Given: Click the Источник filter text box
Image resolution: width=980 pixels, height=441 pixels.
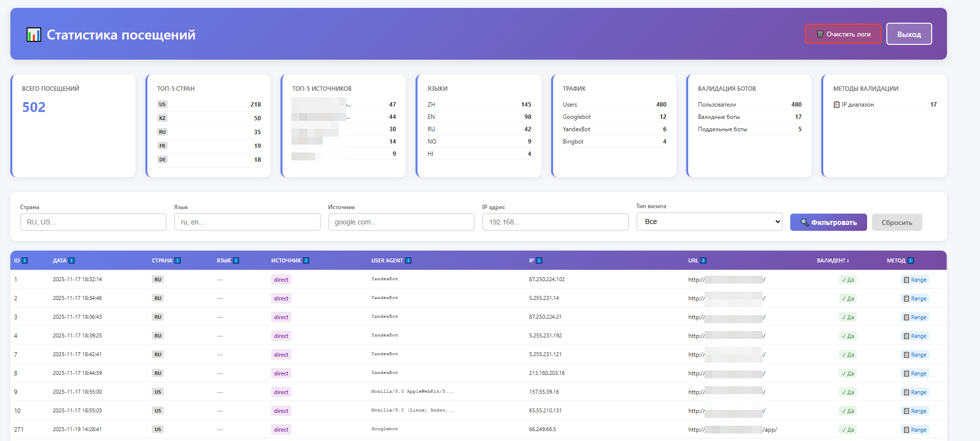Looking at the screenshot, I should coord(401,222).
